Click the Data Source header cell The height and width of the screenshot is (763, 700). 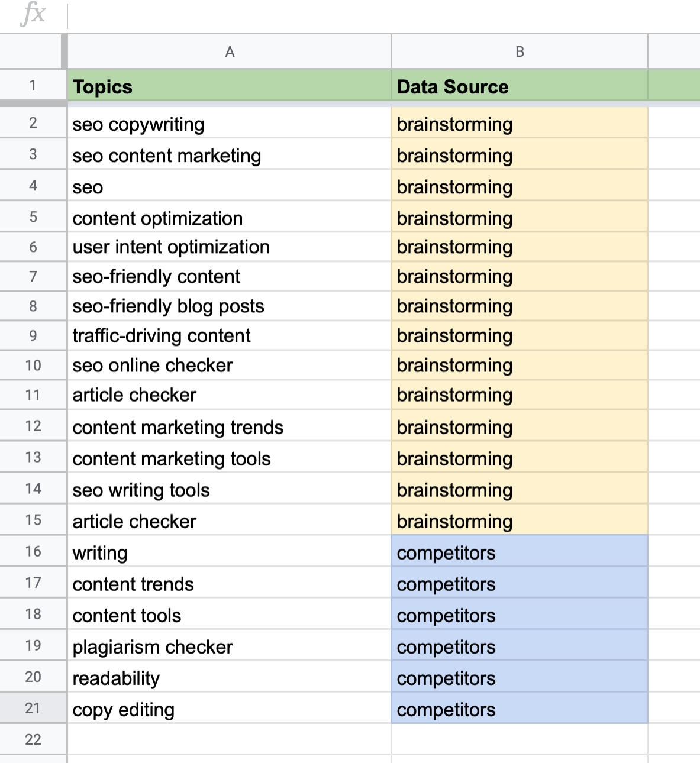[519, 86]
